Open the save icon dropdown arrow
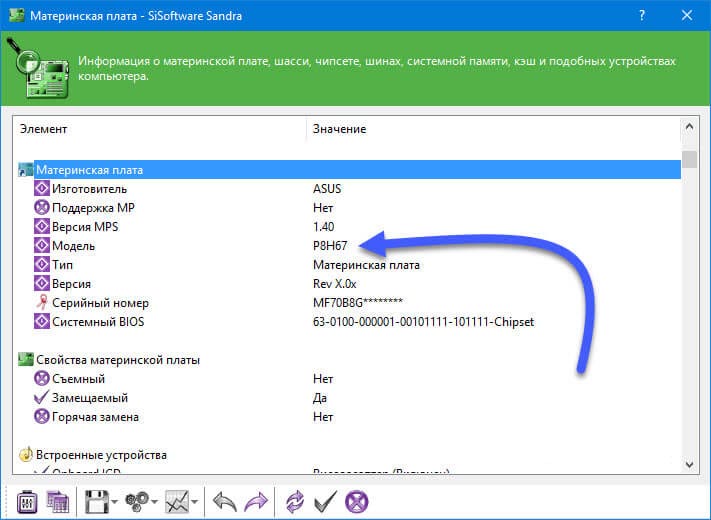The width and height of the screenshot is (711, 520). tap(114, 502)
